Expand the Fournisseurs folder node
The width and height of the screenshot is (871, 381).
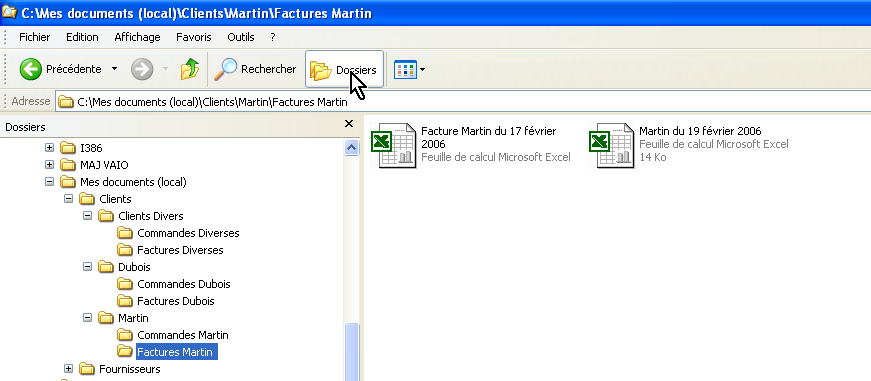click(x=68, y=369)
